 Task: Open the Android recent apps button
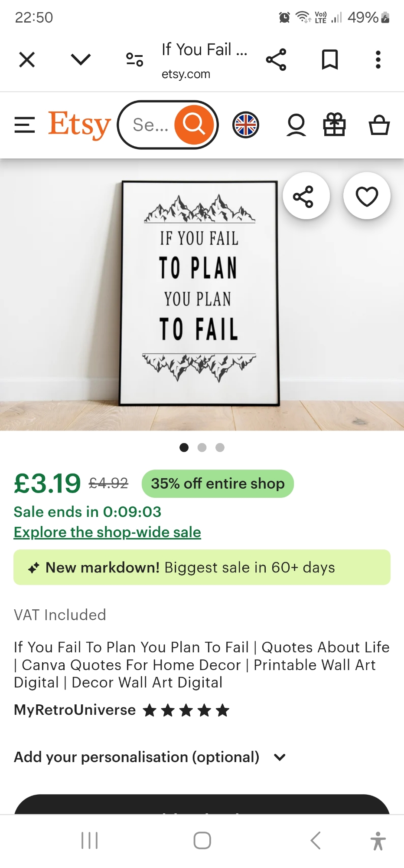click(x=90, y=841)
